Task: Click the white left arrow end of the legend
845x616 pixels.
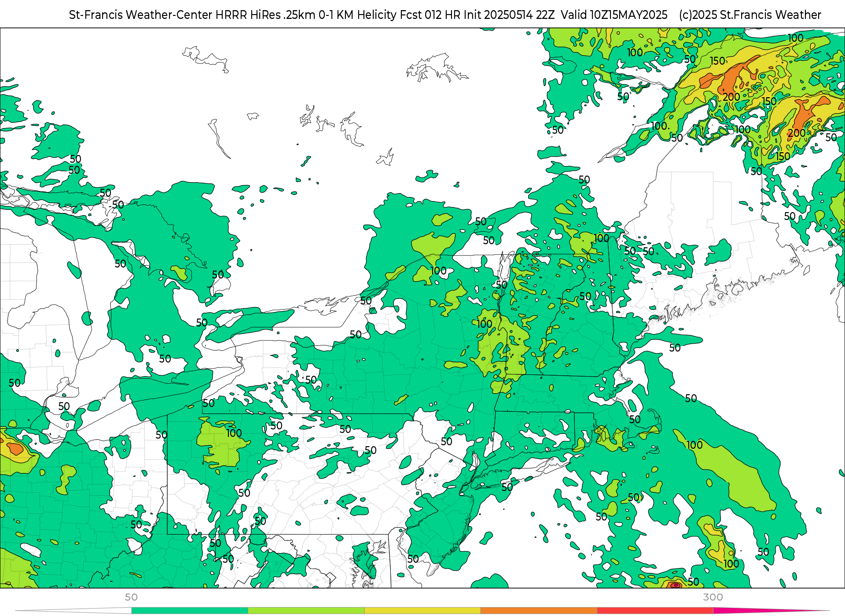Action: pyautogui.click(x=73, y=611)
